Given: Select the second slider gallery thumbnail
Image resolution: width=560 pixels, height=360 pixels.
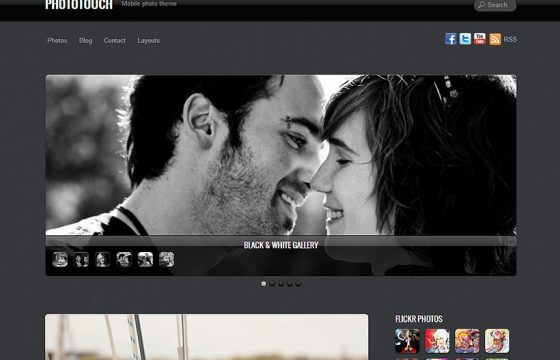Looking at the screenshot, I should [x=81, y=259].
